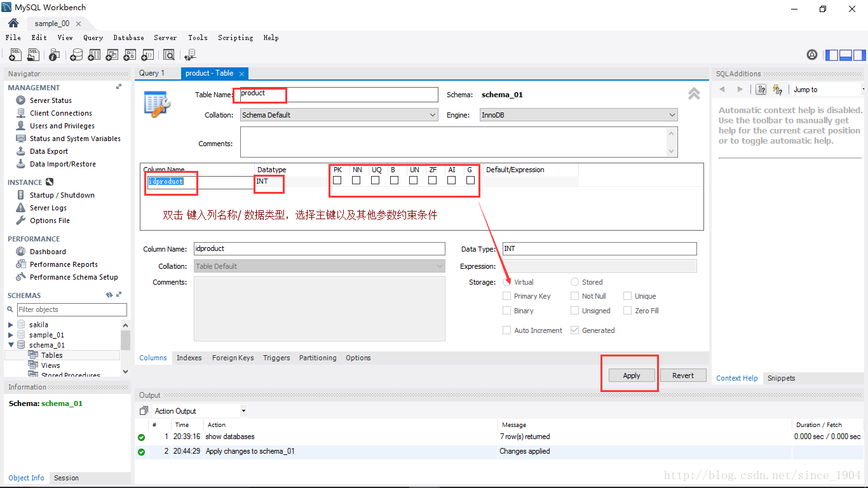
Task: Create new view toolbar icon
Action: tap(112, 55)
